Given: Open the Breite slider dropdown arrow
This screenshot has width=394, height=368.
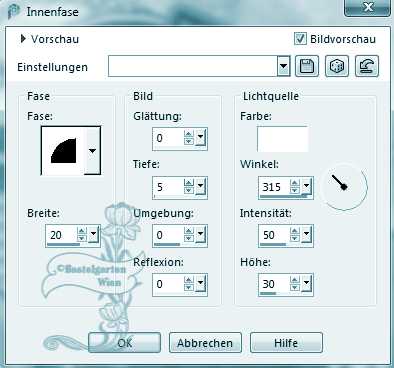Looking at the screenshot, I should point(93,235).
